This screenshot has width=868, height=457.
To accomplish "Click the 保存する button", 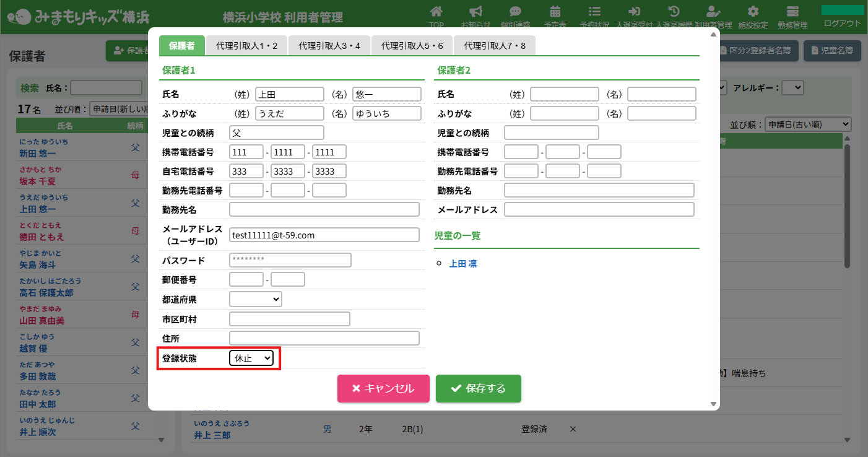I will 478,388.
